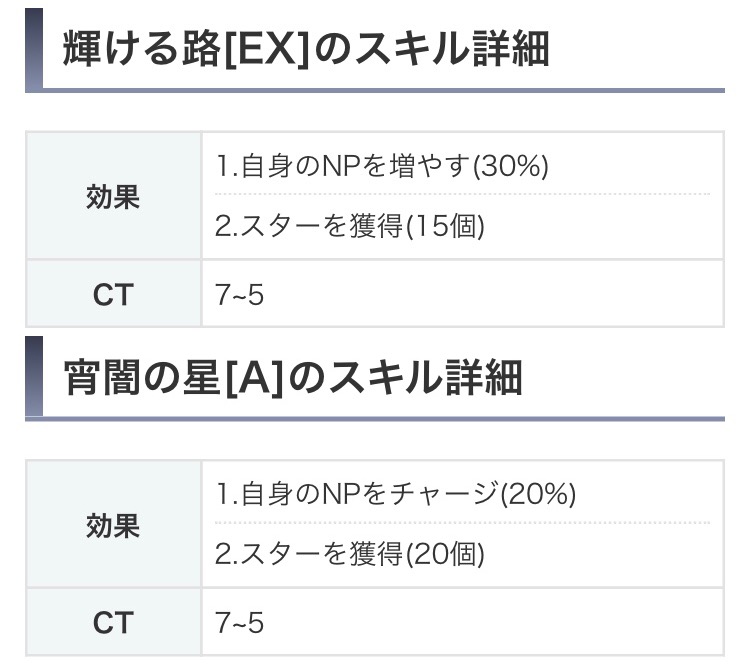The image size is (750, 664).
Task: Click the dark accent bar beside 宵闇の星 heading
Action: point(33,377)
